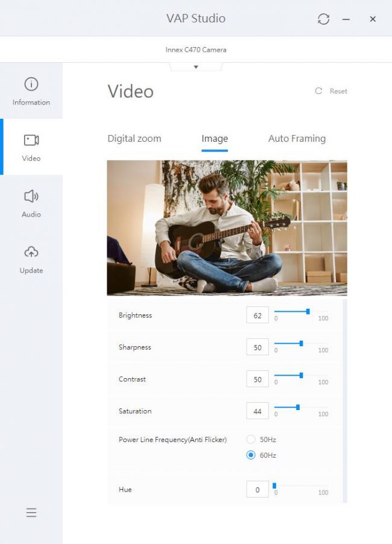The width and height of the screenshot is (392, 544).
Task: Open the hamburger menu at bottom left
Action: click(31, 513)
